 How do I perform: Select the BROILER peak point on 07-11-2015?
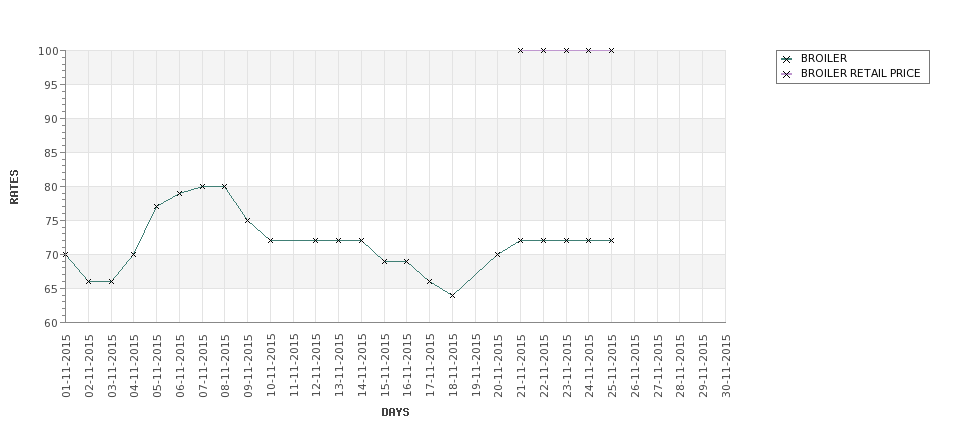pyautogui.click(x=202, y=187)
